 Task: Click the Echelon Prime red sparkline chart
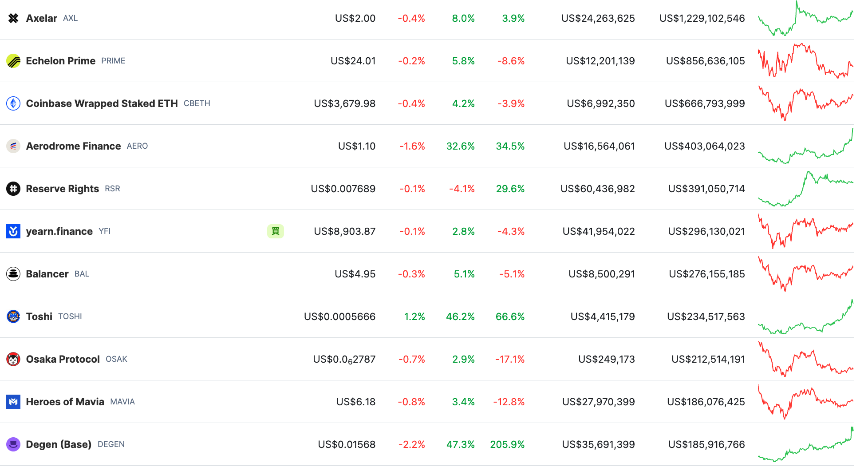point(805,61)
